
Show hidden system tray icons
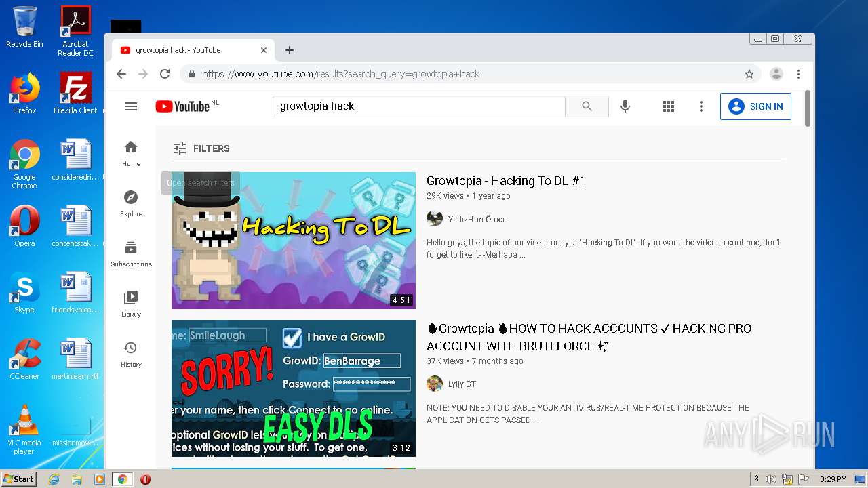pos(757,479)
